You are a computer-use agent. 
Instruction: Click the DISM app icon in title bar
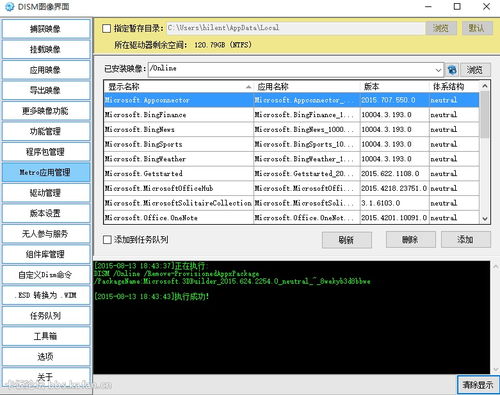(10, 6)
